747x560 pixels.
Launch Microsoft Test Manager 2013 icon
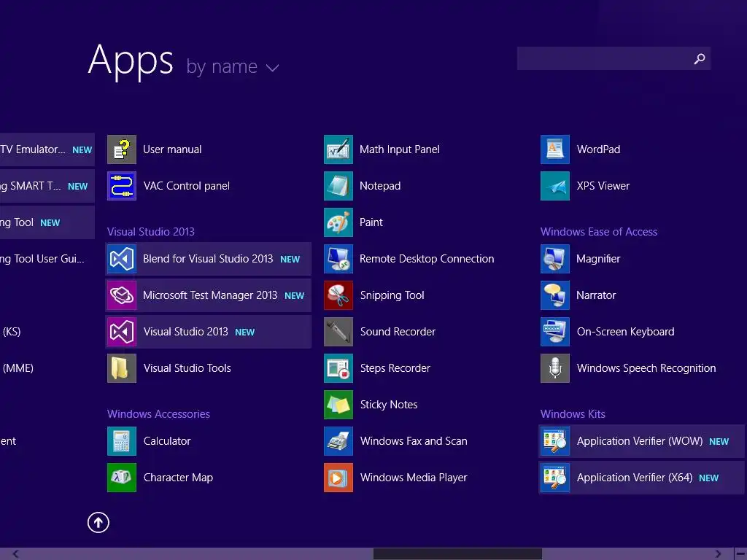(x=122, y=295)
